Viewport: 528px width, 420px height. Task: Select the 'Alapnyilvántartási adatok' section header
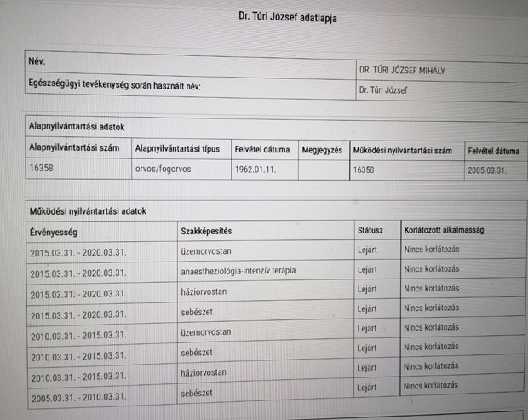click(x=77, y=127)
